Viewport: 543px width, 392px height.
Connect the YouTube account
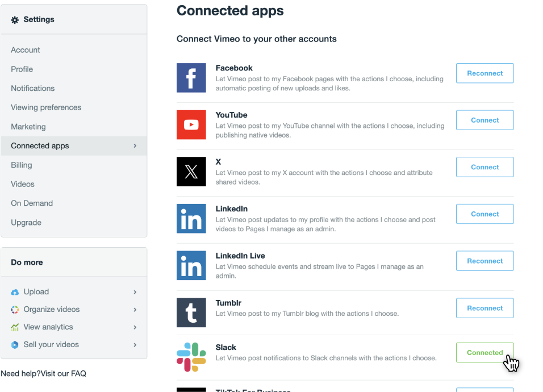coord(484,120)
